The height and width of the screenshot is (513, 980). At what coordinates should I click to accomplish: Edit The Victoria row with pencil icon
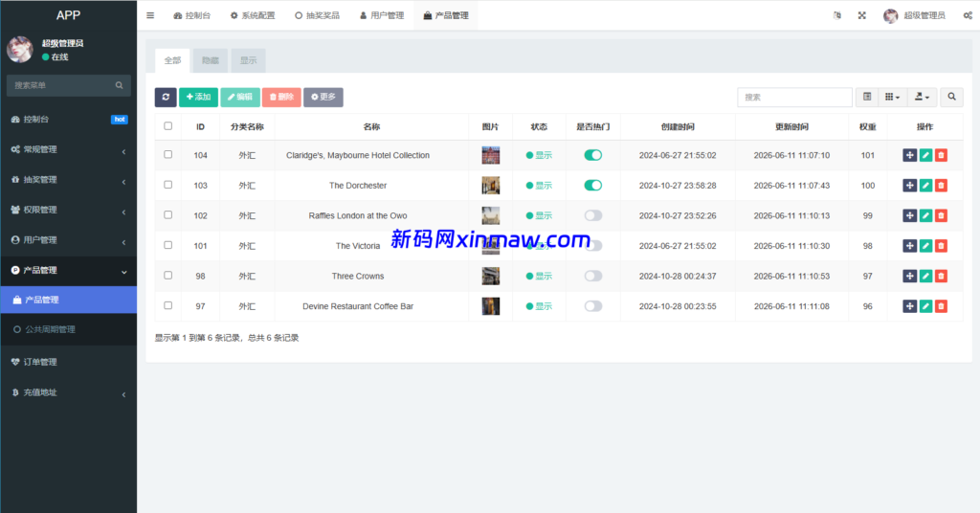coord(925,246)
